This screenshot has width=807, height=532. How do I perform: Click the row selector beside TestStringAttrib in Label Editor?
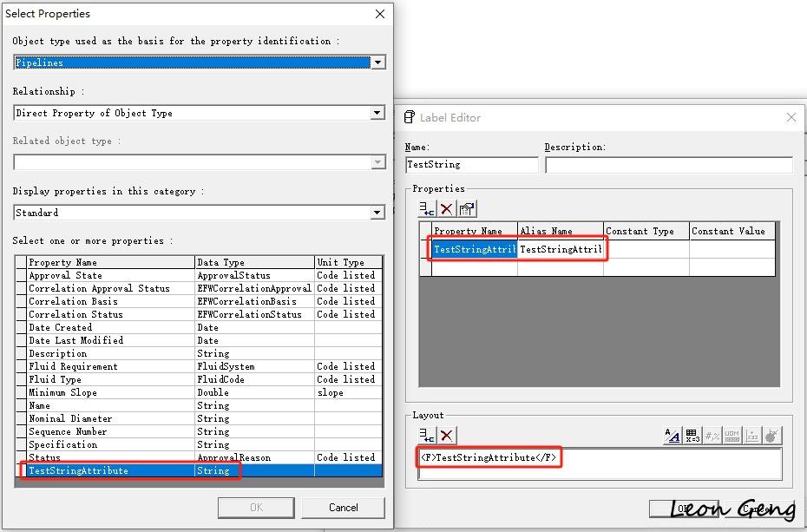[426, 249]
